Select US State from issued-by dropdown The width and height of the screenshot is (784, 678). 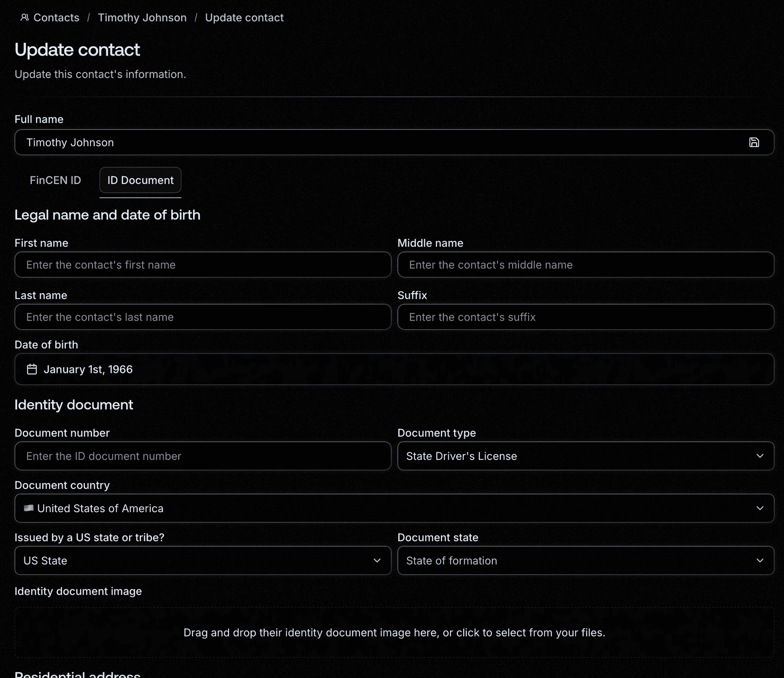(202, 560)
